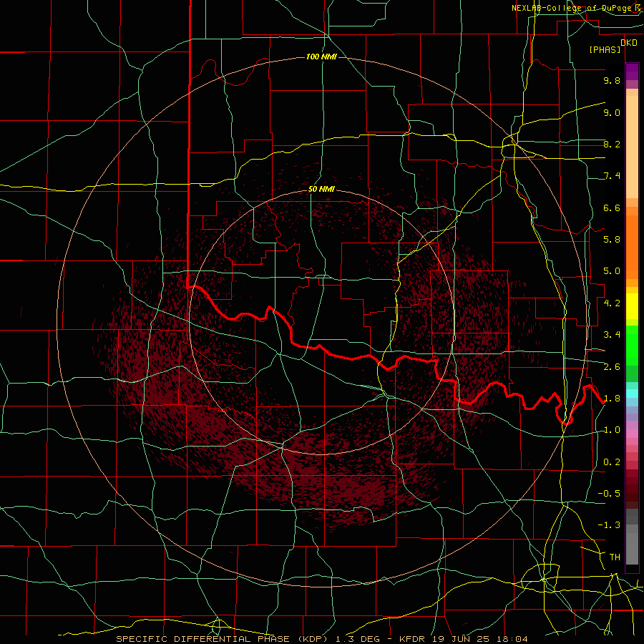This screenshot has height=644, width=644.
Task: Click the 4.2 legend value
Action: coord(612,303)
